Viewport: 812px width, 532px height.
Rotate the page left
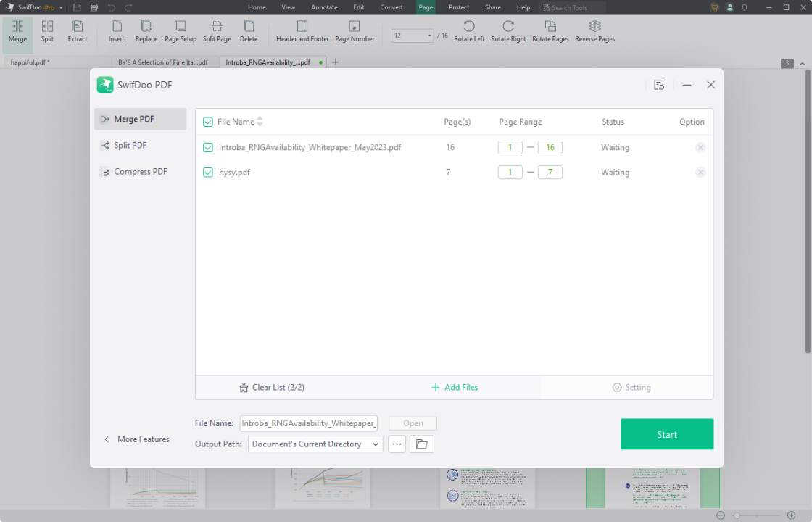469,32
